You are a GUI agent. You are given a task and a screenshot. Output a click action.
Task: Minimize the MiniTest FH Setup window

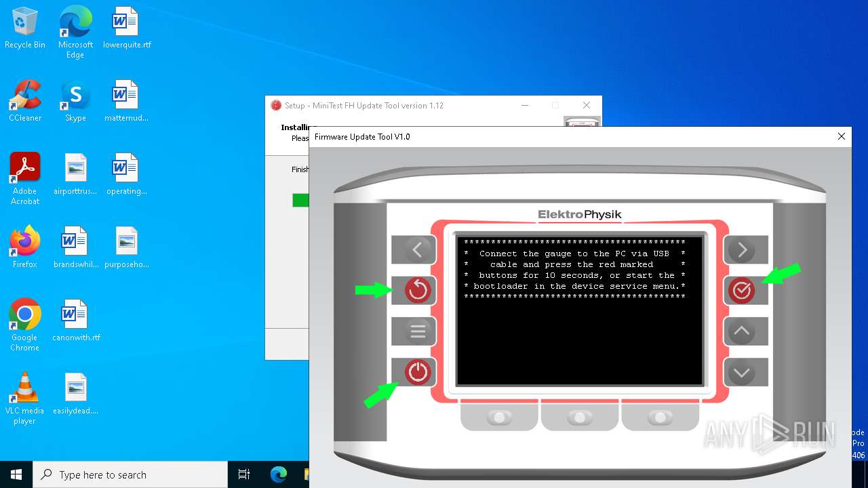[x=524, y=105]
